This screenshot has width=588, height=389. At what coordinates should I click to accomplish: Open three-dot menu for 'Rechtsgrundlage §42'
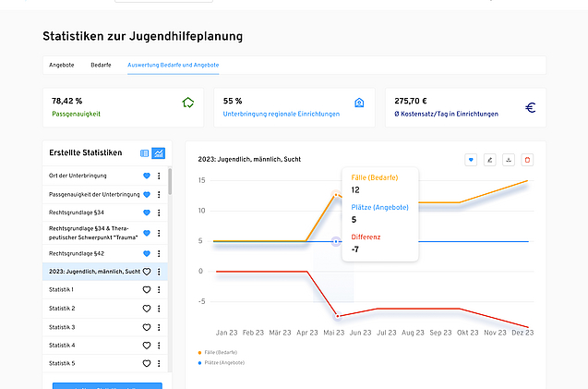pyautogui.click(x=159, y=252)
